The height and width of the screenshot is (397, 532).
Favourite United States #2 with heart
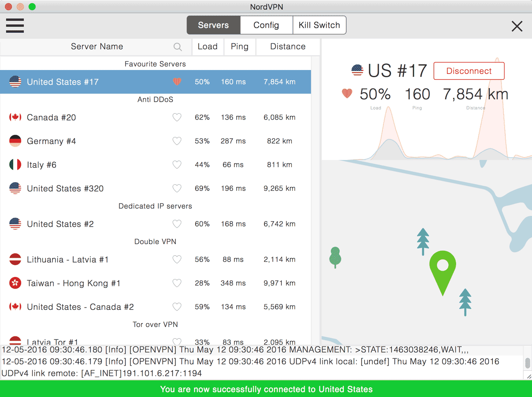pos(177,224)
